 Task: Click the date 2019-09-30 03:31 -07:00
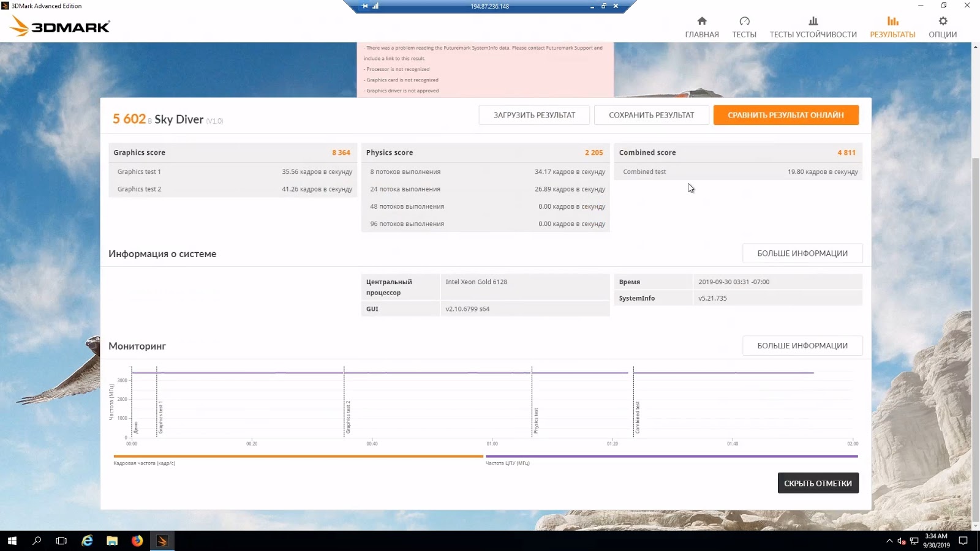(734, 282)
